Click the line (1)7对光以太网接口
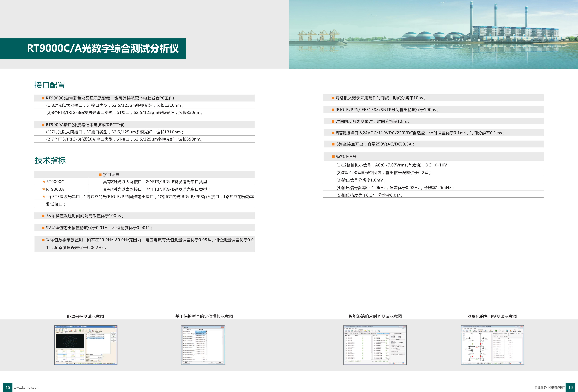The width and height of the screenshot is (578, 392). point(115,132)
